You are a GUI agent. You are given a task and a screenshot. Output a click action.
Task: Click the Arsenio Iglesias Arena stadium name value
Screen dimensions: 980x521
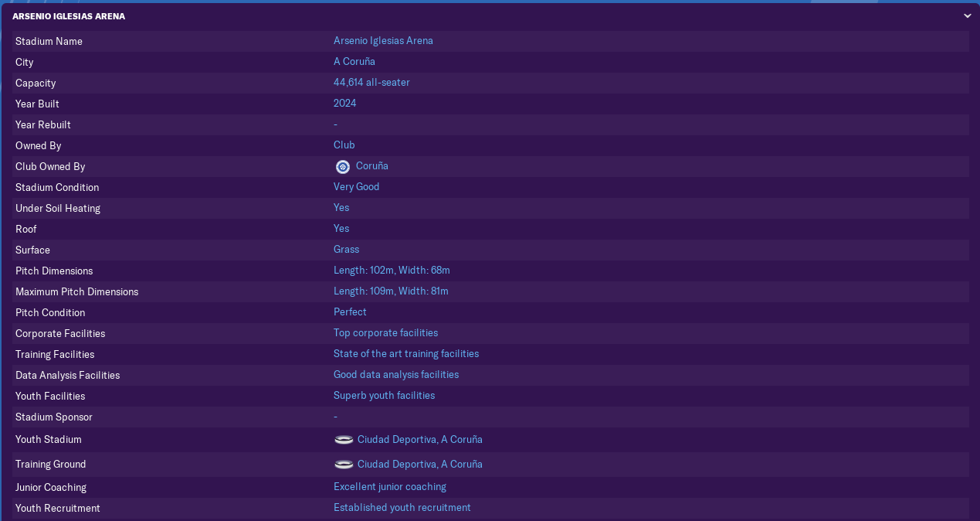tap(383, 41)
